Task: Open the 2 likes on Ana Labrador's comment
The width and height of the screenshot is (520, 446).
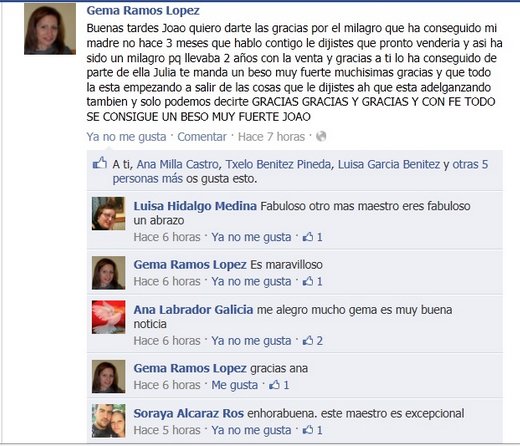Action: pyautogui.click(x=312, y=341)
